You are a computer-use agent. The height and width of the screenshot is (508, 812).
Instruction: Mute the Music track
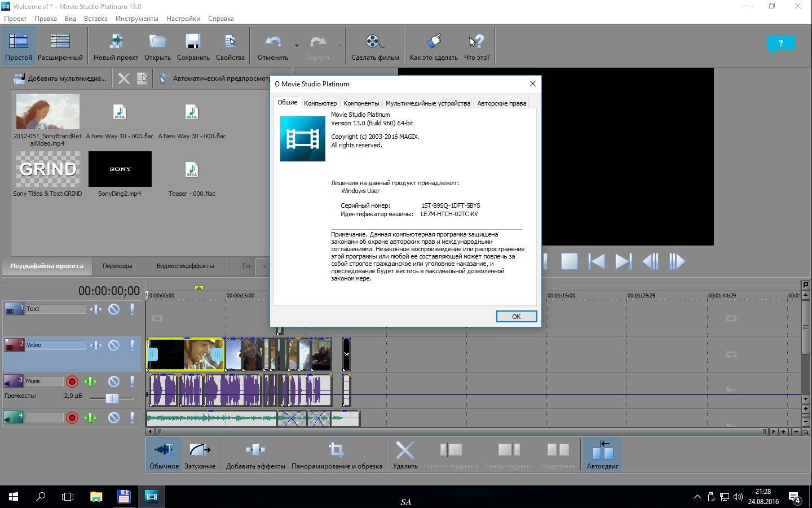click(x=114, y=382)
